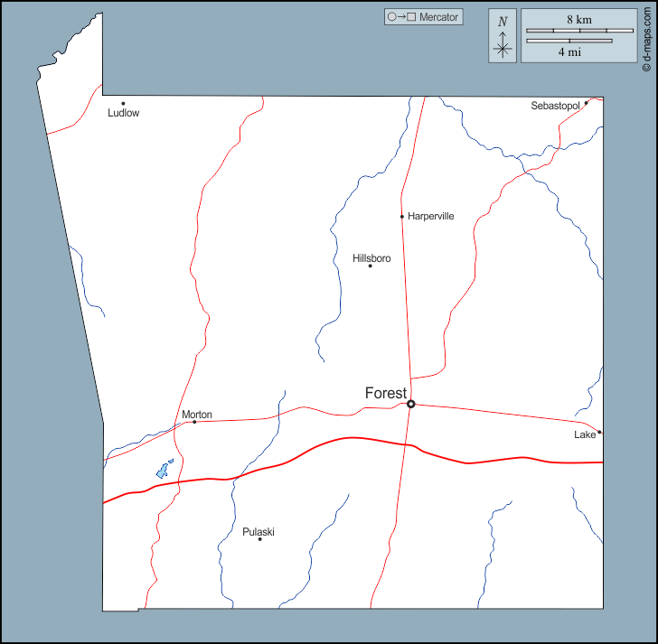Screen dimensions: 658x644
Task: Click the circle-to-square projection symbol
Action: [x=401, y=17]
